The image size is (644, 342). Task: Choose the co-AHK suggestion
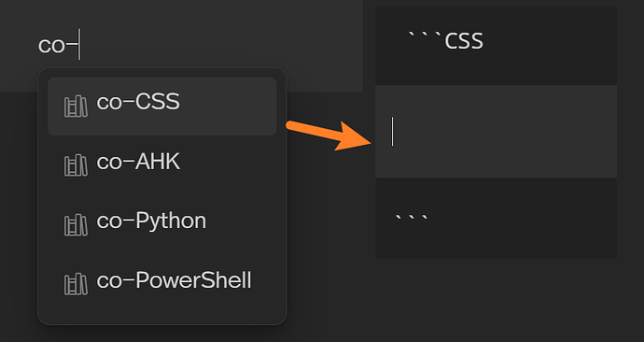pos(162,165)
